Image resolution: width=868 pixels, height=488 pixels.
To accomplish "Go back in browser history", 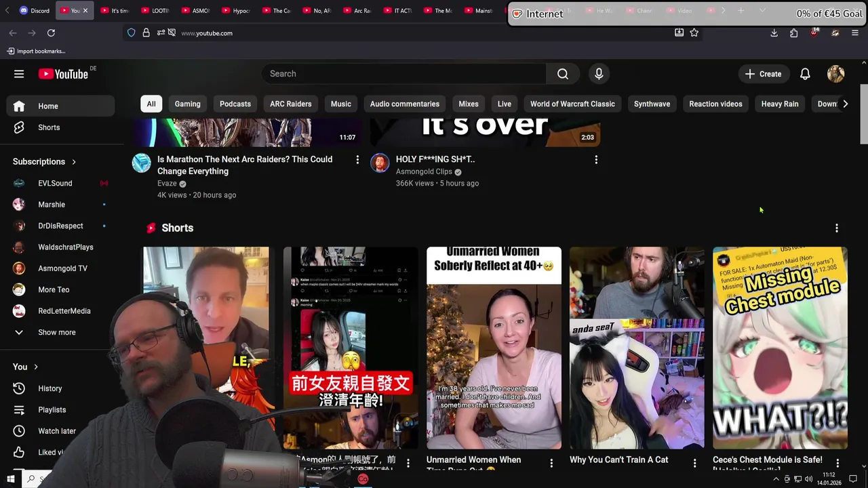I will pos(13,33).
